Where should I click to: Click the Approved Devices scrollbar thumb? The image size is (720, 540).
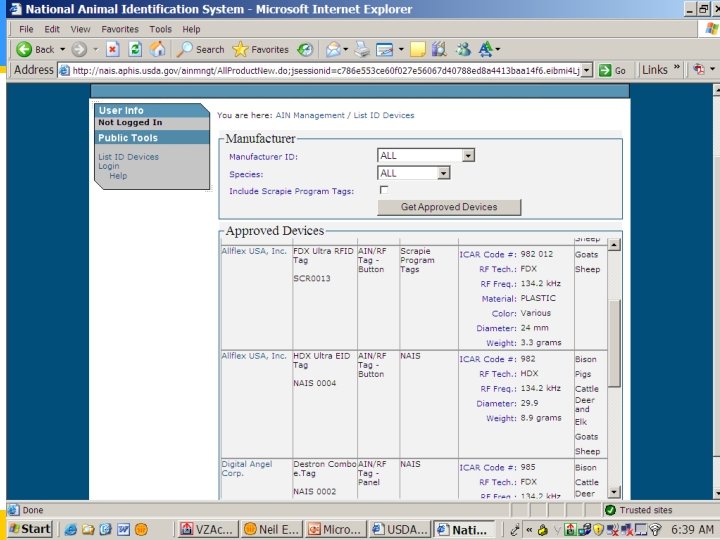click(x=614, y=343)
